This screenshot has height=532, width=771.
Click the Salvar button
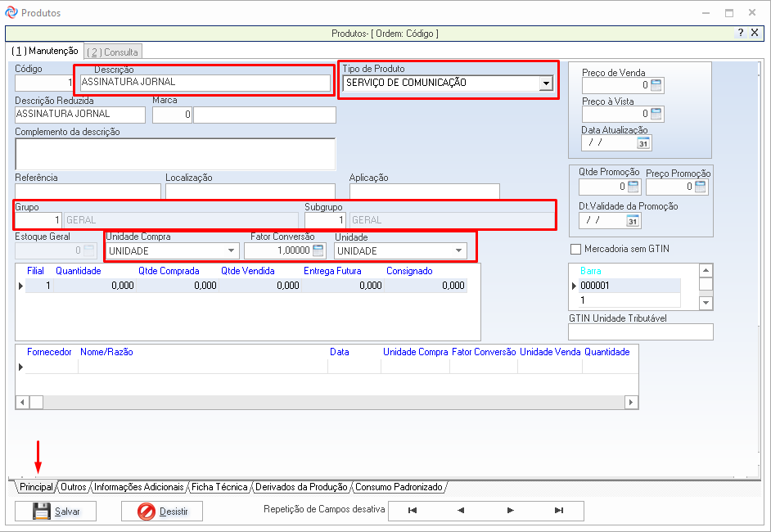point(56,512)
